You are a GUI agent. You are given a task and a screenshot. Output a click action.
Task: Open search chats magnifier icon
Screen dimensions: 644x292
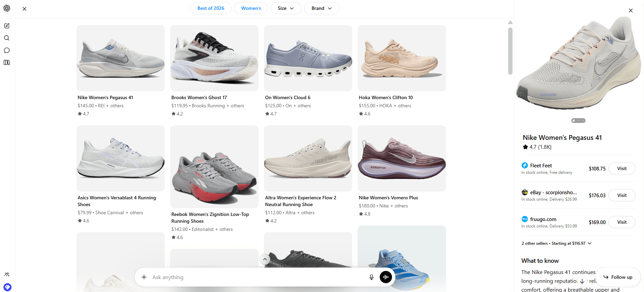click(7, 38)
